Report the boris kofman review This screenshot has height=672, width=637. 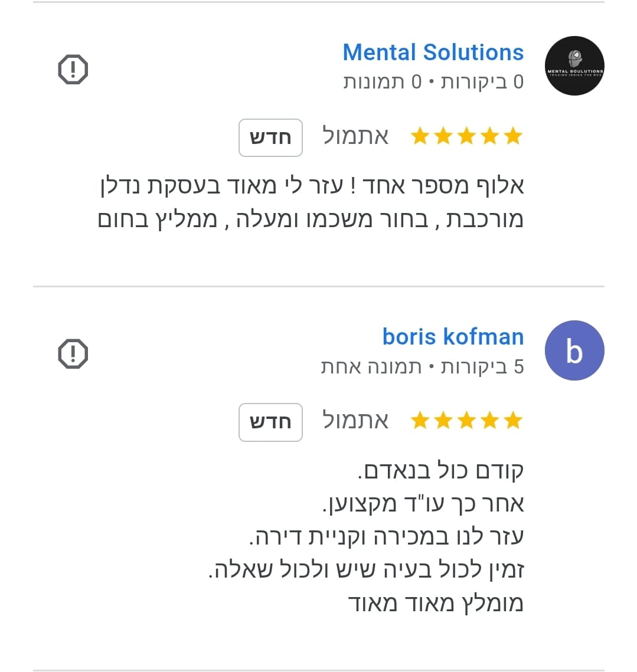[73, 354]
